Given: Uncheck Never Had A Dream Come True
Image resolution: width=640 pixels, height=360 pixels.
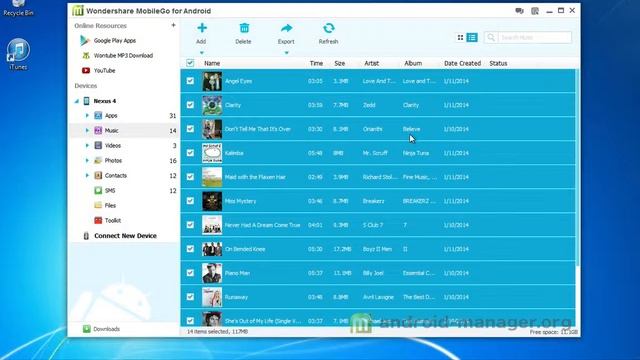Looking at the screenshot, I should coord(190,225).
